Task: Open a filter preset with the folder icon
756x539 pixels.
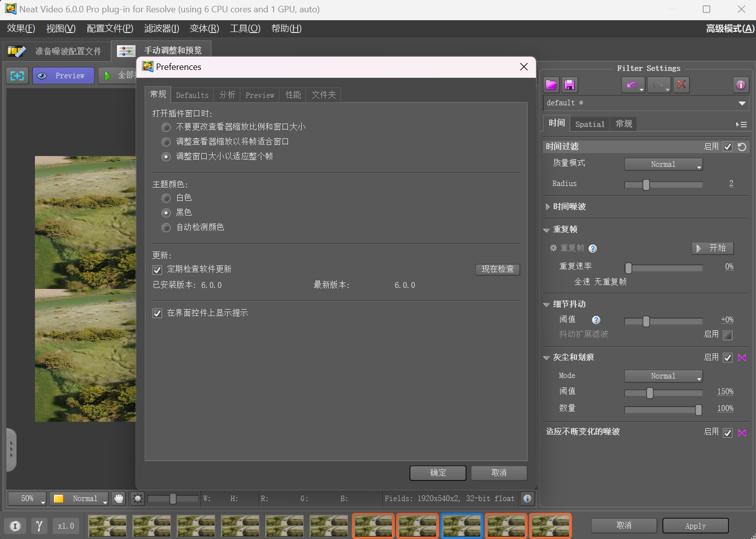Action: [551, 85]
